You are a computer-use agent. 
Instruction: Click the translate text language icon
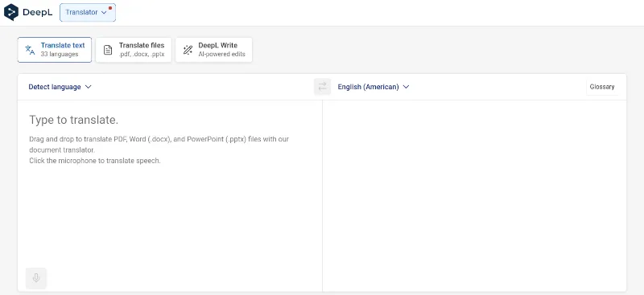pos(30,50)
